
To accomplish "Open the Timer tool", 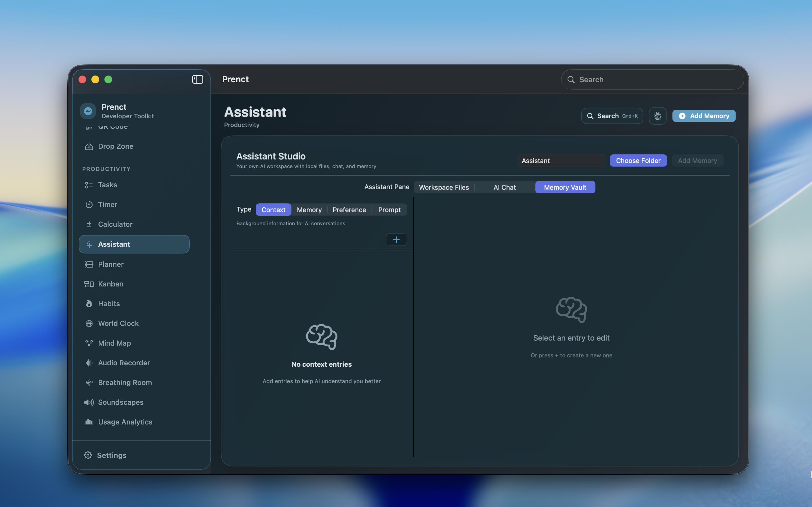I will pos(107,204).
